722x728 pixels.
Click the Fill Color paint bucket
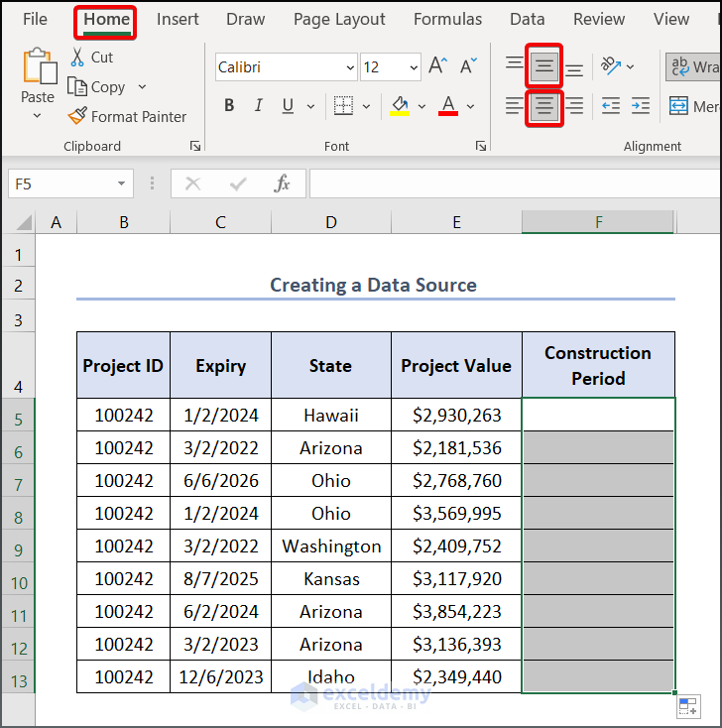[400, 106]
